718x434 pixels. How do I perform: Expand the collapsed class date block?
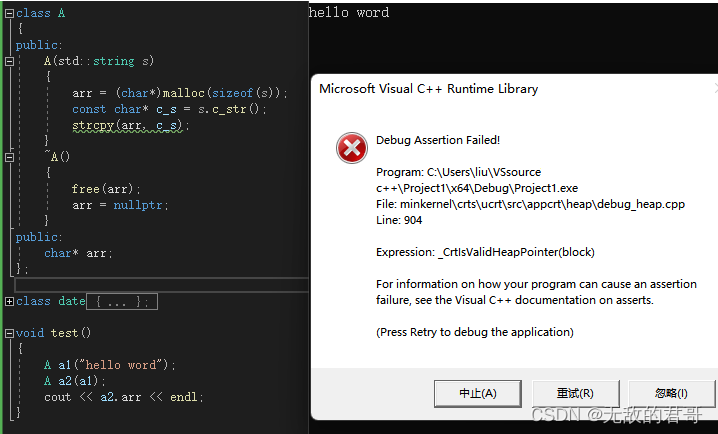point(9,301)
